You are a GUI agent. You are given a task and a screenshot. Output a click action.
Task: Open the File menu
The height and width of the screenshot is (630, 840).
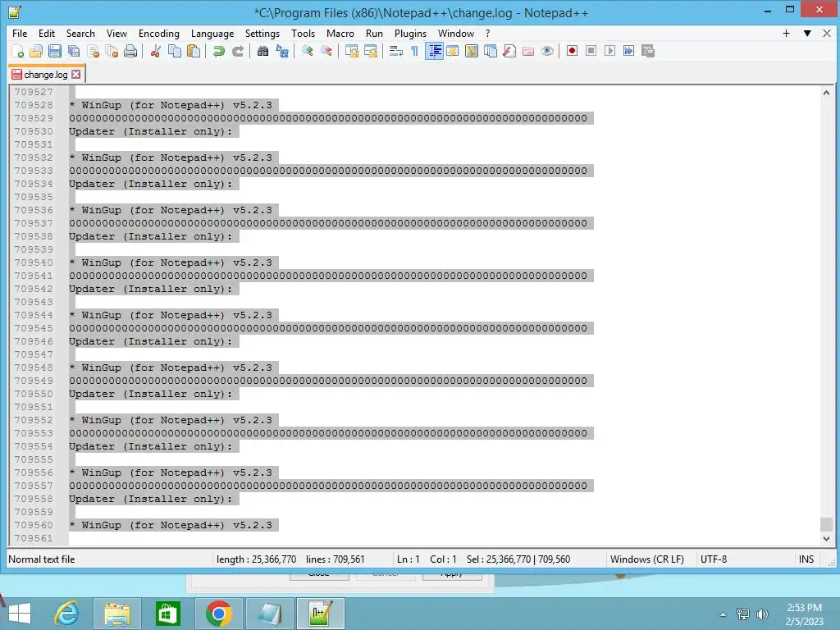click(20, 33)
